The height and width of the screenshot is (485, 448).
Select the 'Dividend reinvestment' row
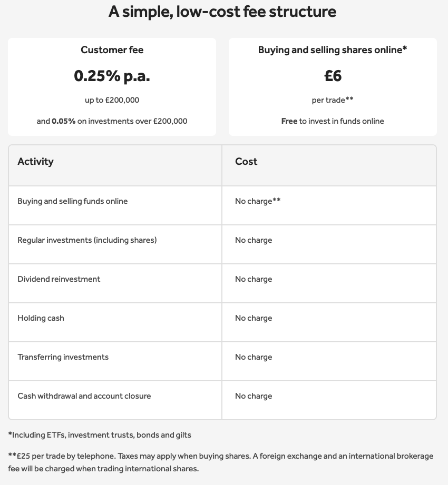click(222, 283)
